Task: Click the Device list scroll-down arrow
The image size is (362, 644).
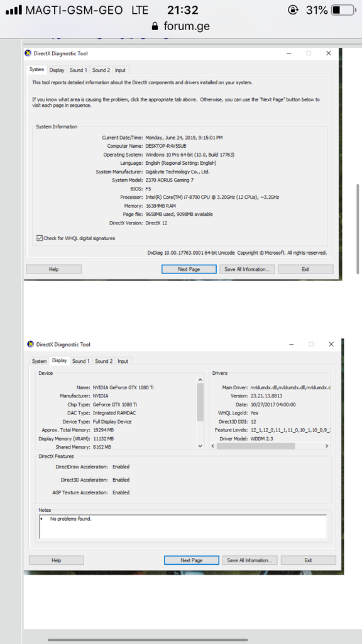Action: (200, 446)
